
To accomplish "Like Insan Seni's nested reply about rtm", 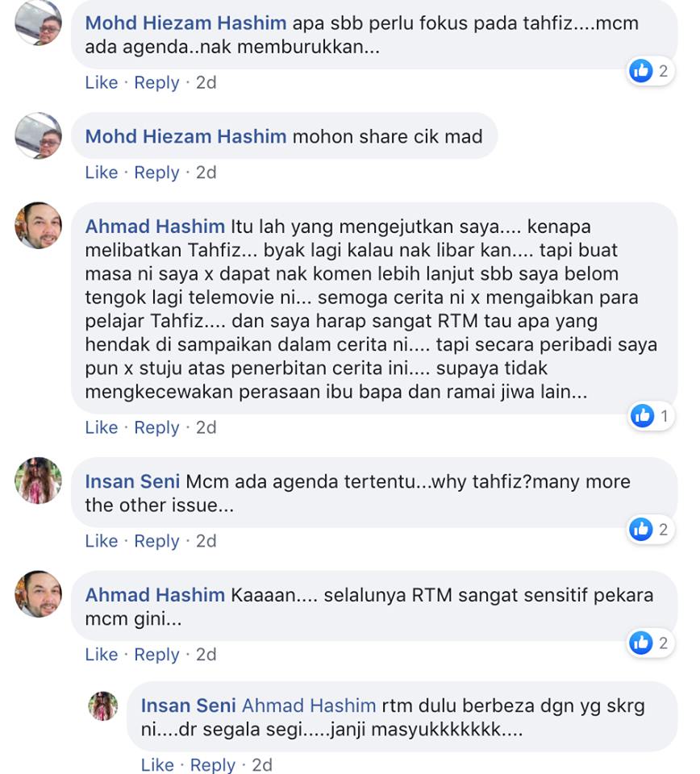I will 157,765.
